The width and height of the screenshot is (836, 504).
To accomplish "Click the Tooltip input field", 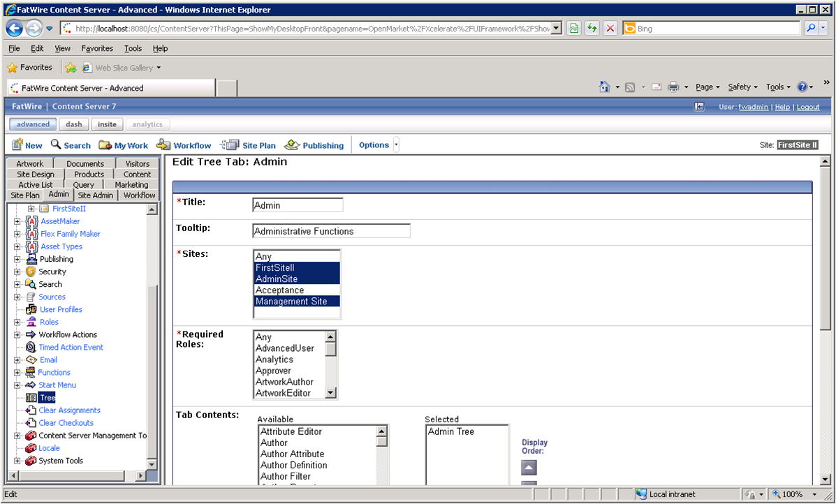I will 331,231.
